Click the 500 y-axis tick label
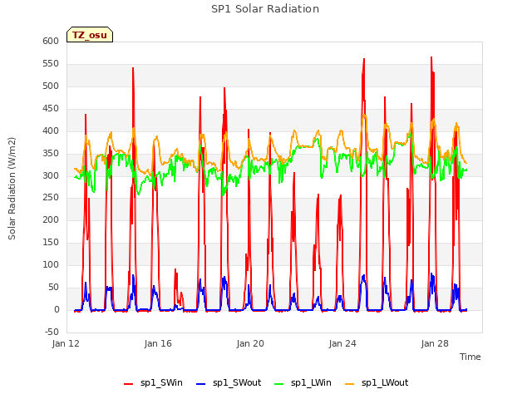Image resolution: width=532 pixels, height=399 pixels. coord(51,86)
